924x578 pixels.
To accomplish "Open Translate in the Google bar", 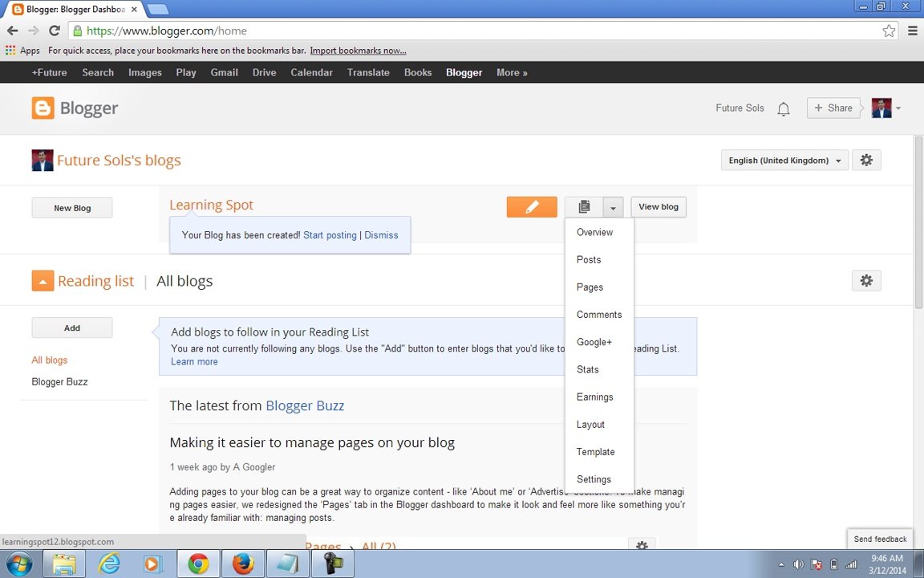I will [368, 72].
